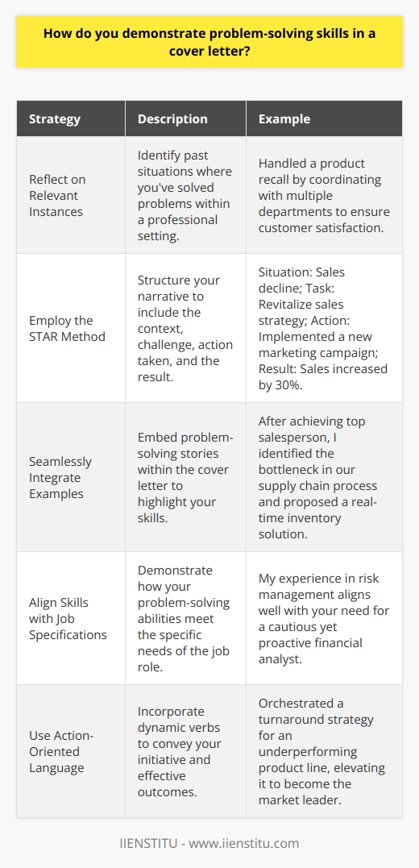Click the product recall example text
Image resolution: width=419 pixels, height=868 pixels.
pyautogui.click(x=324, y=194)
